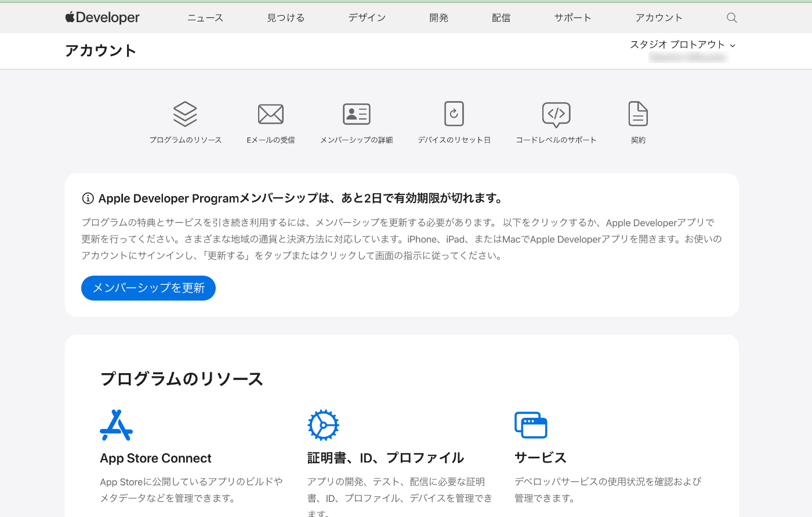Click the Apple Developer logo
Viewport: 812px width, 517px height.
click(102, 17)
